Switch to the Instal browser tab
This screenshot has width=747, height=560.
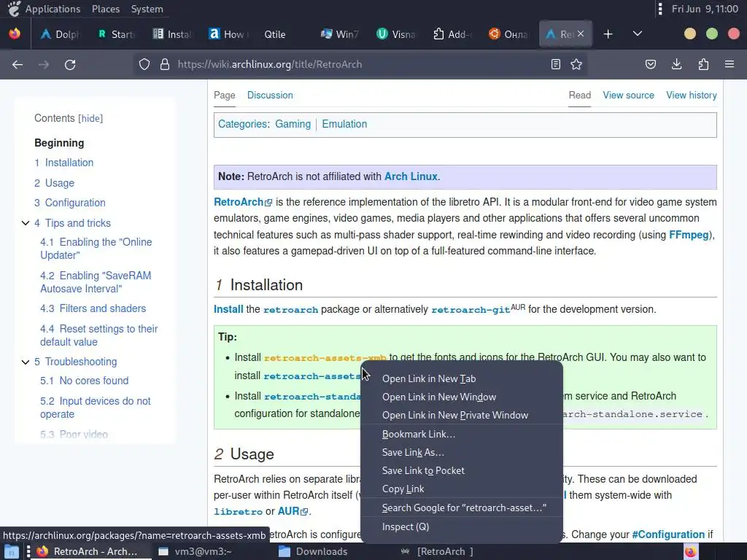tap(171, 34)
